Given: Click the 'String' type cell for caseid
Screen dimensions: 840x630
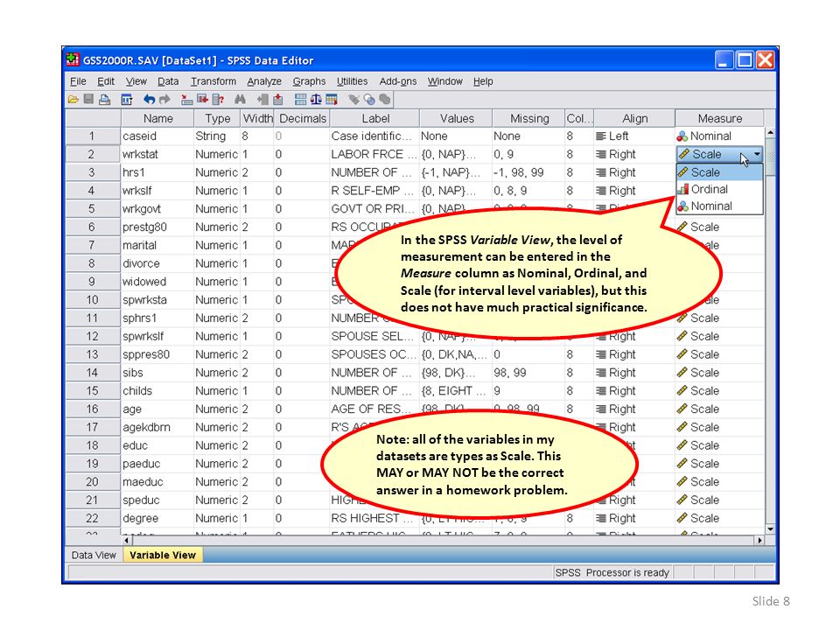Looking at the screenshot, I should (217, 136).
